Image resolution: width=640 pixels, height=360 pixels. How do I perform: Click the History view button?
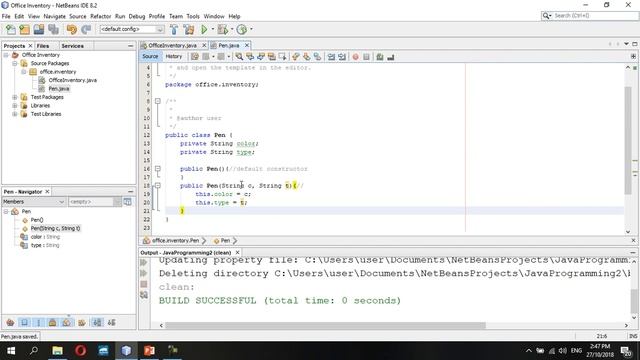pos(173,56)
